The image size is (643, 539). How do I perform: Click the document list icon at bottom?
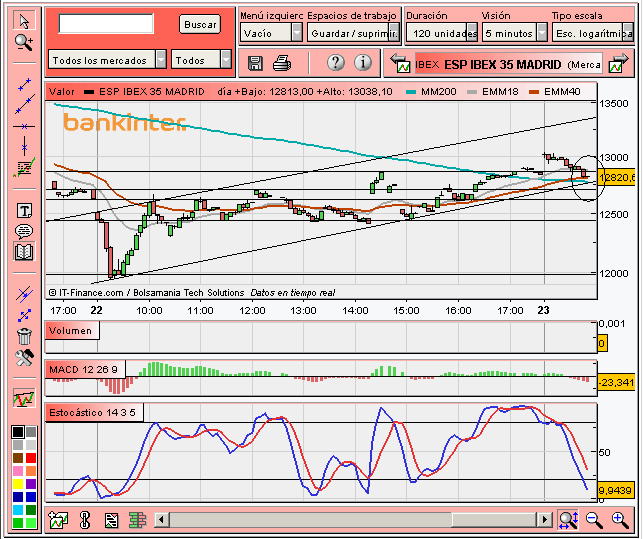point(111,521)
